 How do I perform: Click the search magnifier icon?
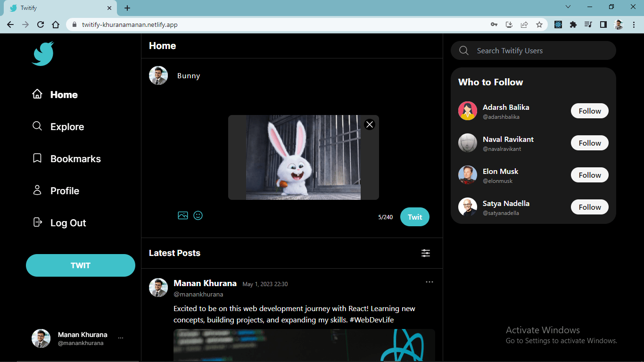[464, 50]
